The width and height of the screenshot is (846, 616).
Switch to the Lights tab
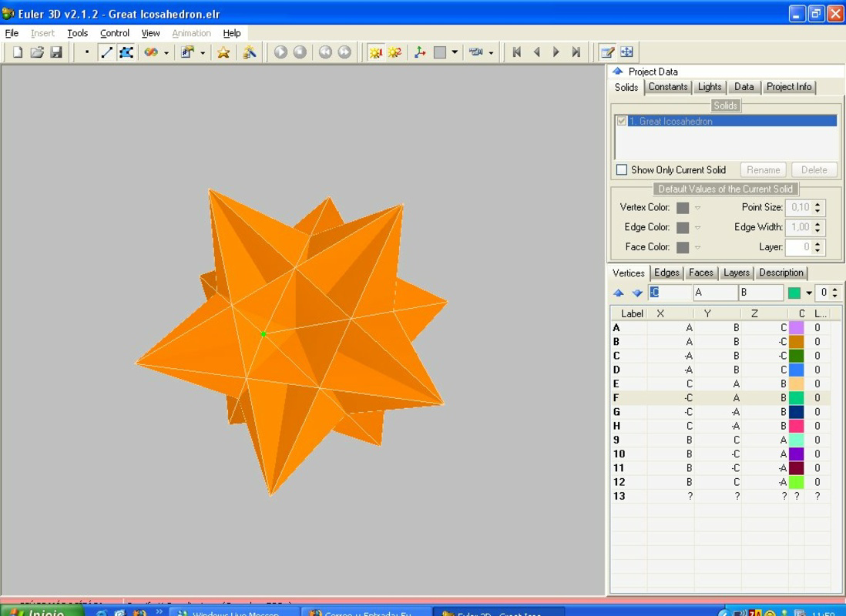(709, 87)
